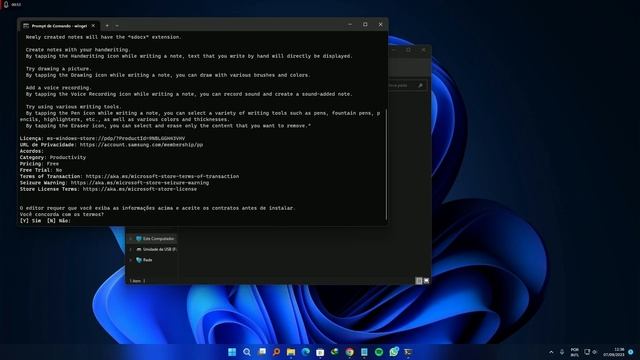Open the terminal profile dropdown arrow

point(117,25)
